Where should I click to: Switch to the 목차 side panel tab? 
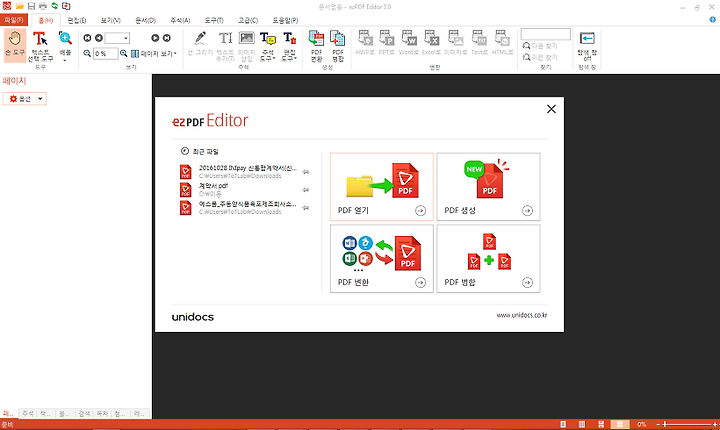(x=102, y=413)
